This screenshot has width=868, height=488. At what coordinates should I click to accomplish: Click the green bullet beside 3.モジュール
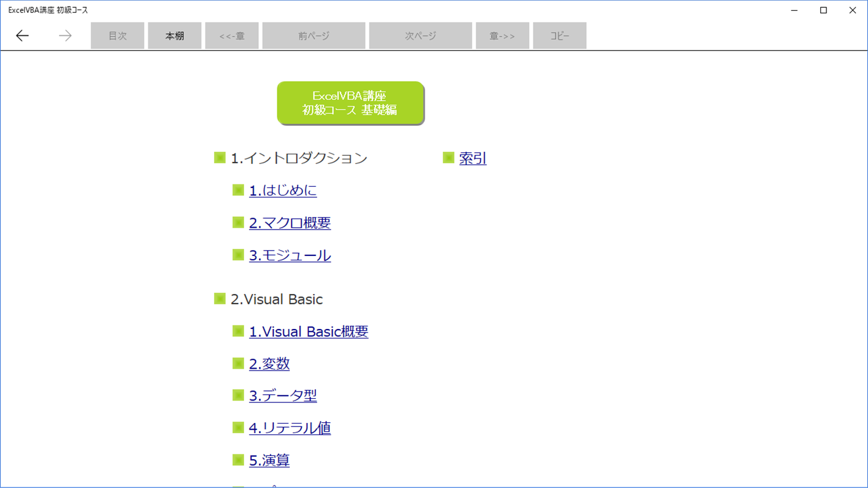(238, 255)
